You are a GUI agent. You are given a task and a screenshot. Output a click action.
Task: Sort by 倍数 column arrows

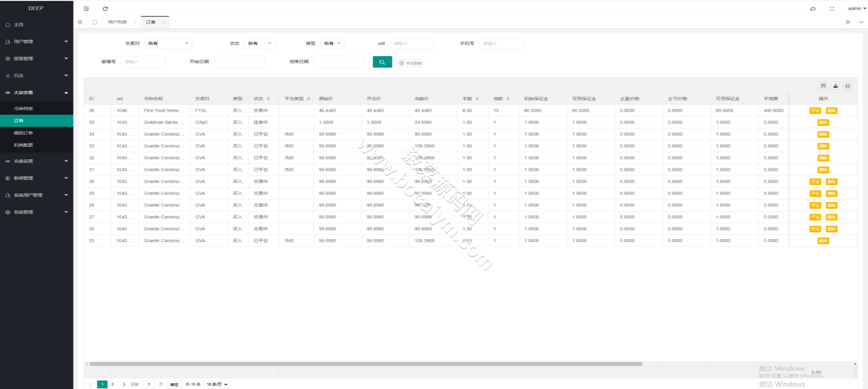508,99
